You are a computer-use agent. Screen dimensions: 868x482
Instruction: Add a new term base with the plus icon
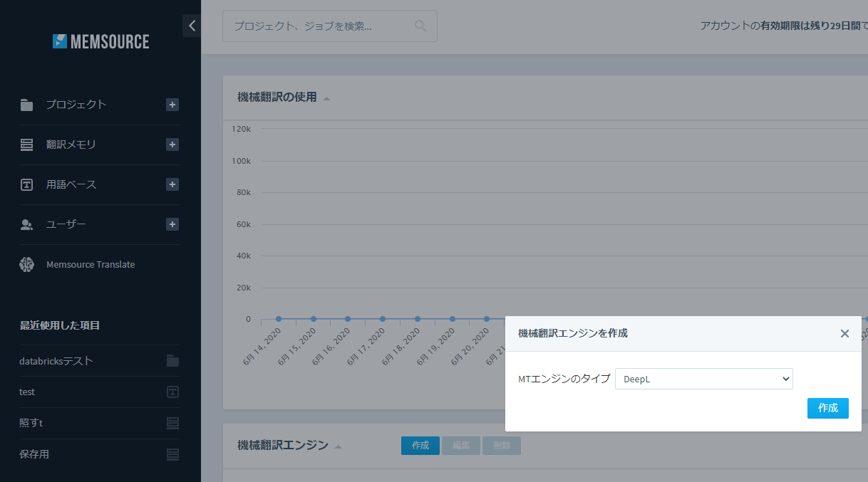click(172, 184)
